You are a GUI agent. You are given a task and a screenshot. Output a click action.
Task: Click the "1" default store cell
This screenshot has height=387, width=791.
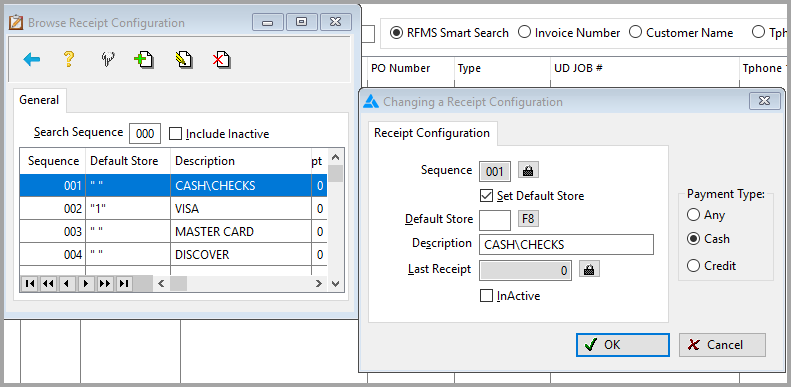click(128, 208)
